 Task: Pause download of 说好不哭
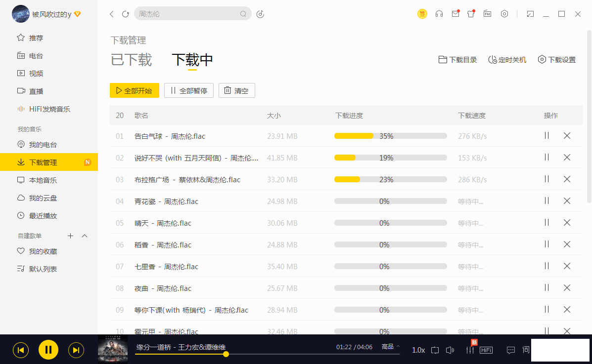[546, 157]
